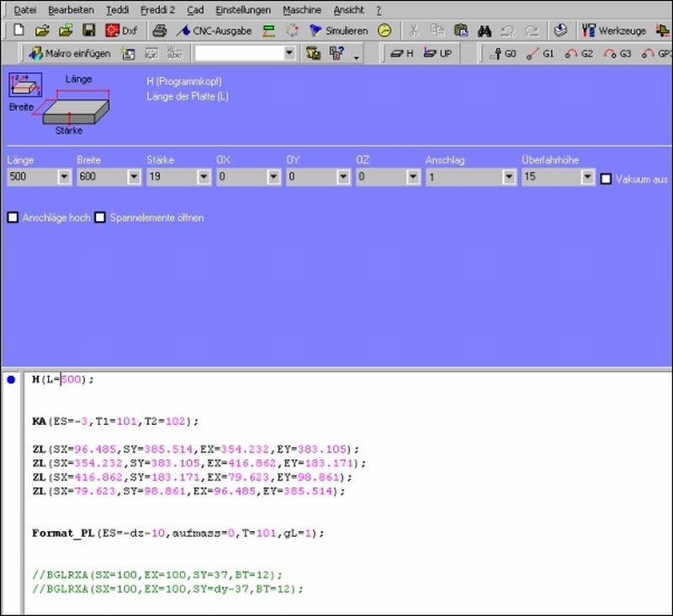Click the Format_PL code line
673x616 pixels.
pyautogui.click(x=178, y=534)
